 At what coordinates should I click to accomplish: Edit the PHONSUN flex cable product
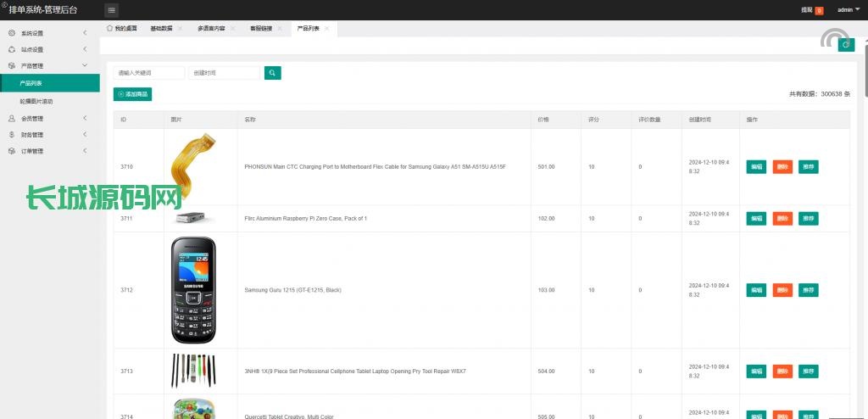[x=756, y=167]
